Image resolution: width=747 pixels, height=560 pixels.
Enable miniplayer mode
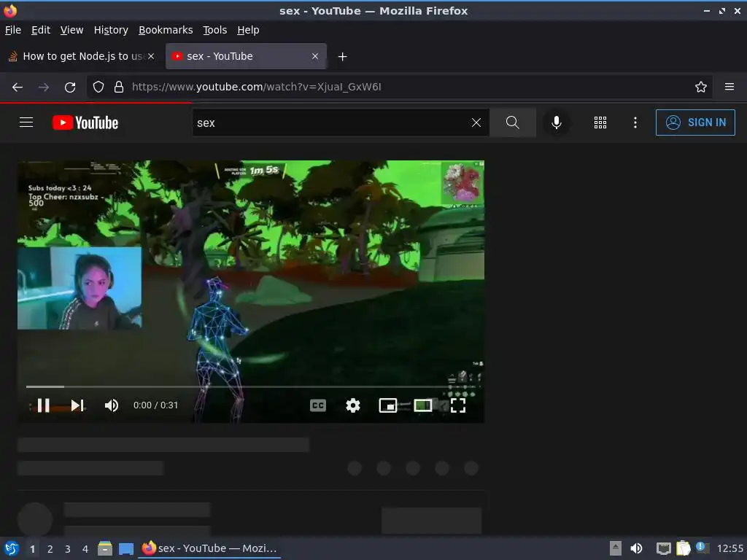coord(388,405)
